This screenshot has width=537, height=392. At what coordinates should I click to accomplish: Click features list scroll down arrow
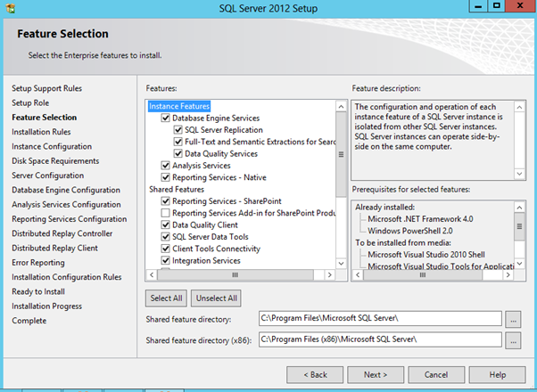tap(341, 264)
